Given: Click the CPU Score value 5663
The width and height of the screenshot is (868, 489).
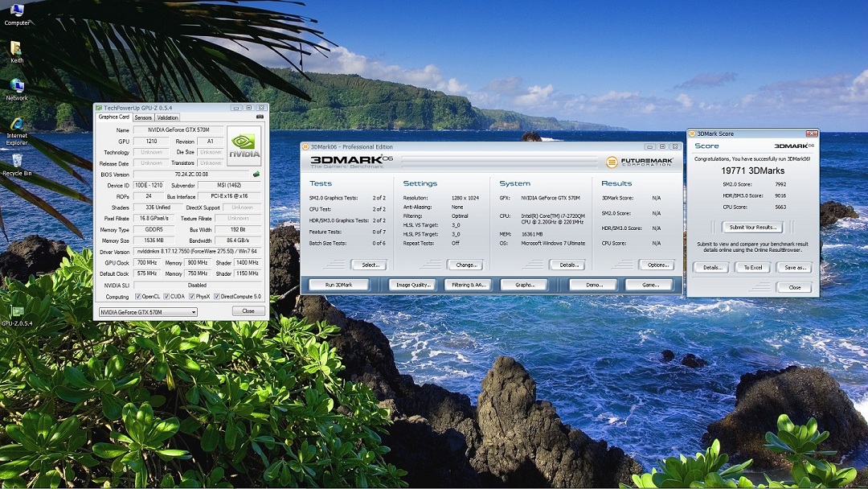Looking at the screenshot, I should pyautogui.click(x=780, y=208).
